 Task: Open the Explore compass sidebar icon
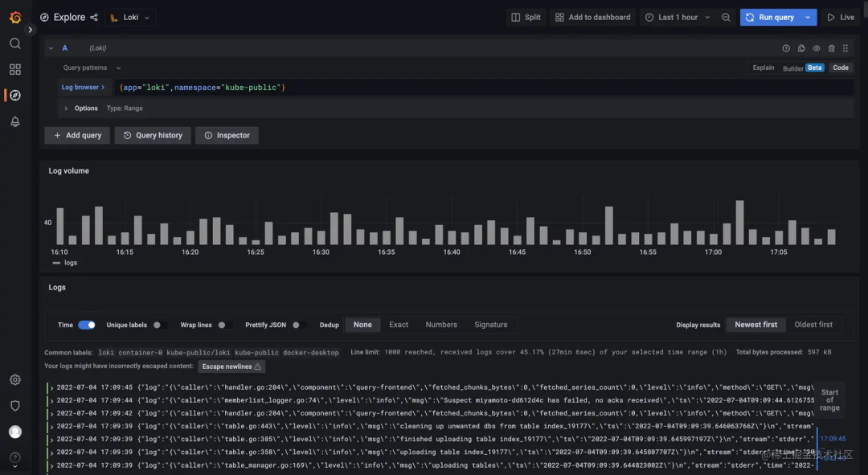point(15,95)
